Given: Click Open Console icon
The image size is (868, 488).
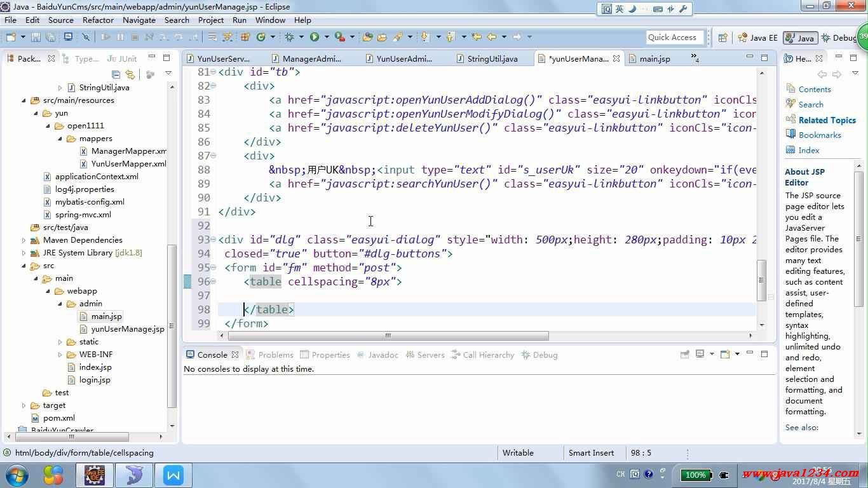Looking at the screenshot, I should [x=725, y=354].
